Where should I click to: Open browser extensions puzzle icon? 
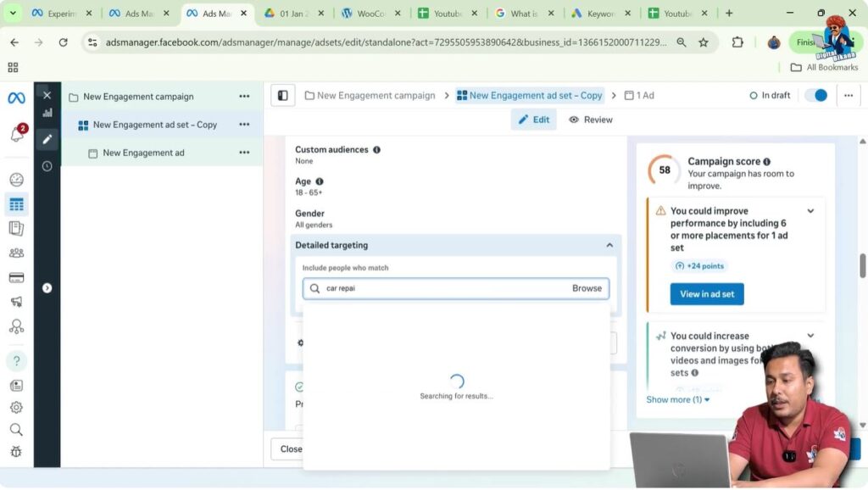737,42
